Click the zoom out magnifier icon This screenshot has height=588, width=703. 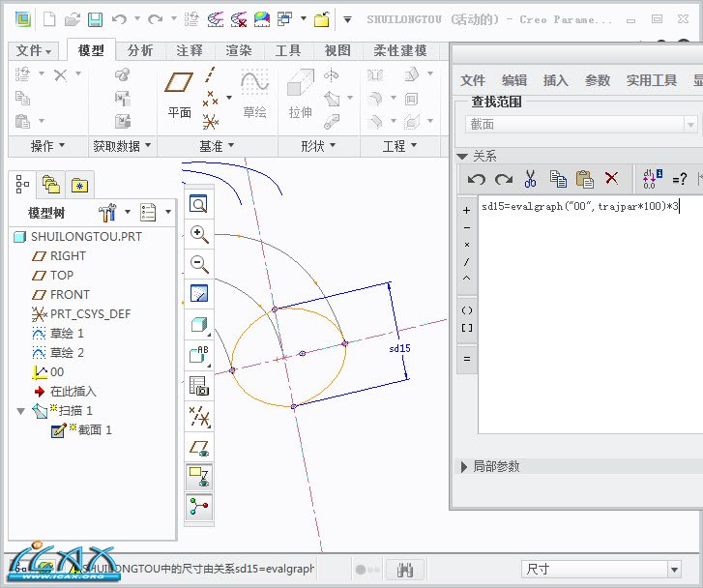[199, 263]
